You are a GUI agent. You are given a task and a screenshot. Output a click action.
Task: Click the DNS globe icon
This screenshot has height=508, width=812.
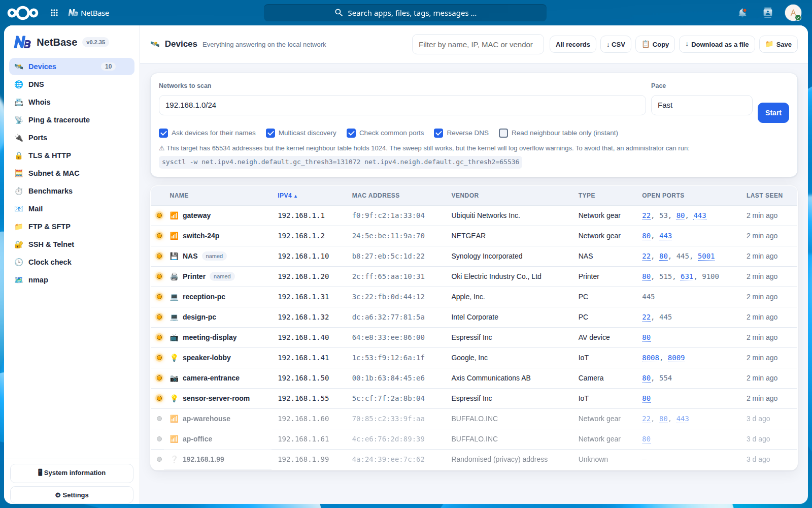coord(19,84)
